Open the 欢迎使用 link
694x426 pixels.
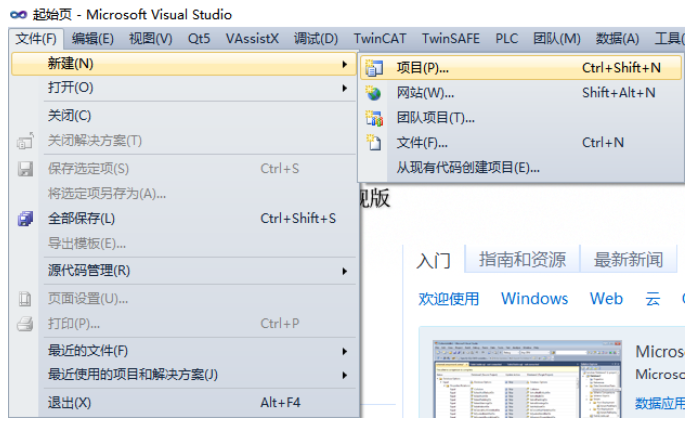pyautogui.click(x=449, y=299)
